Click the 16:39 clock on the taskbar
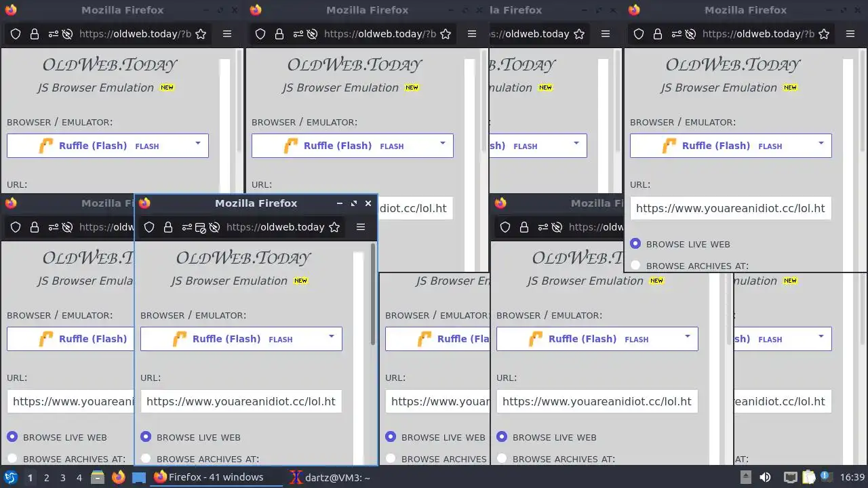The width and height of the screenshot is (868, 488). click(x=852, y=477)
